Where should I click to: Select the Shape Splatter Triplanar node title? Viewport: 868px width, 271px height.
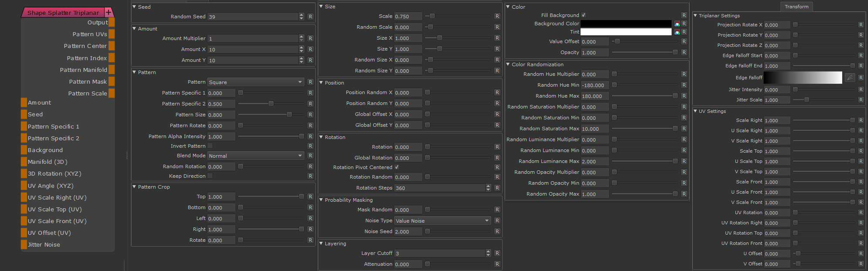click(x=63, y=13)
